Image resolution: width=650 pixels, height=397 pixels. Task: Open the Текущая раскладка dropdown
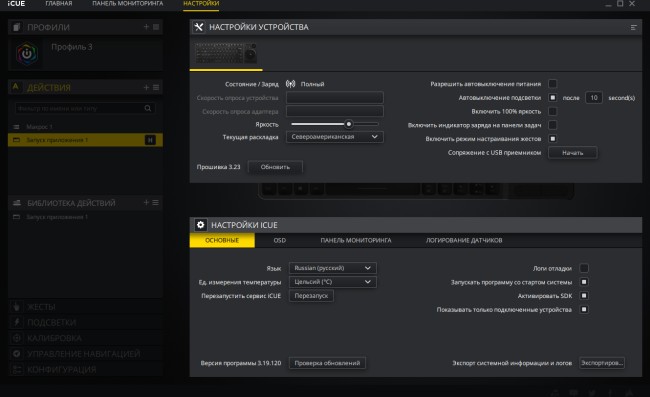335,137
